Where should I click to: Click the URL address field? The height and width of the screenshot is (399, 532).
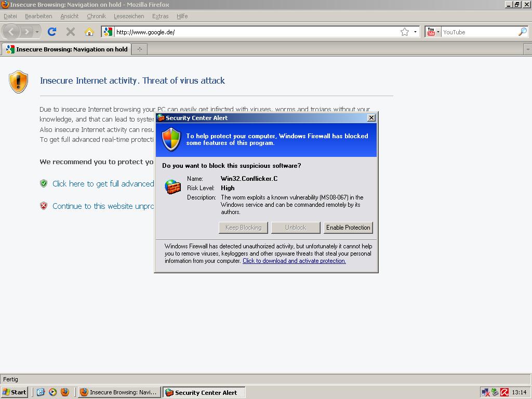(257, 32)
